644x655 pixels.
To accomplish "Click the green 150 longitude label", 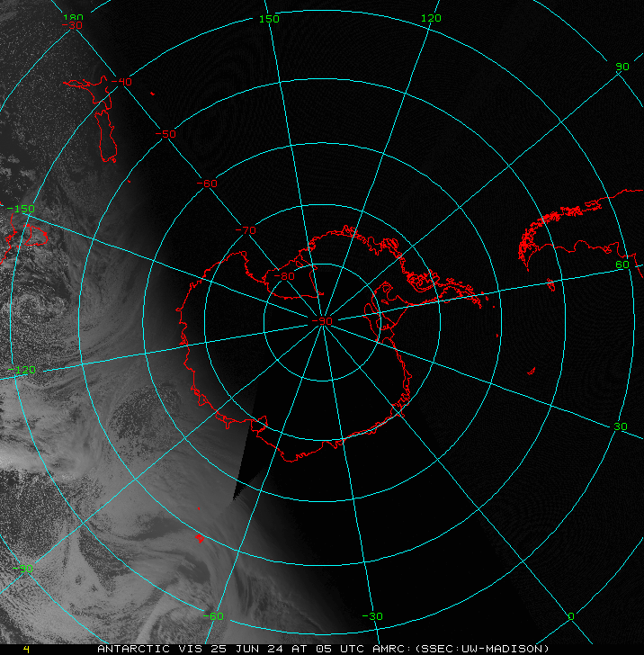I will point(269,19).
